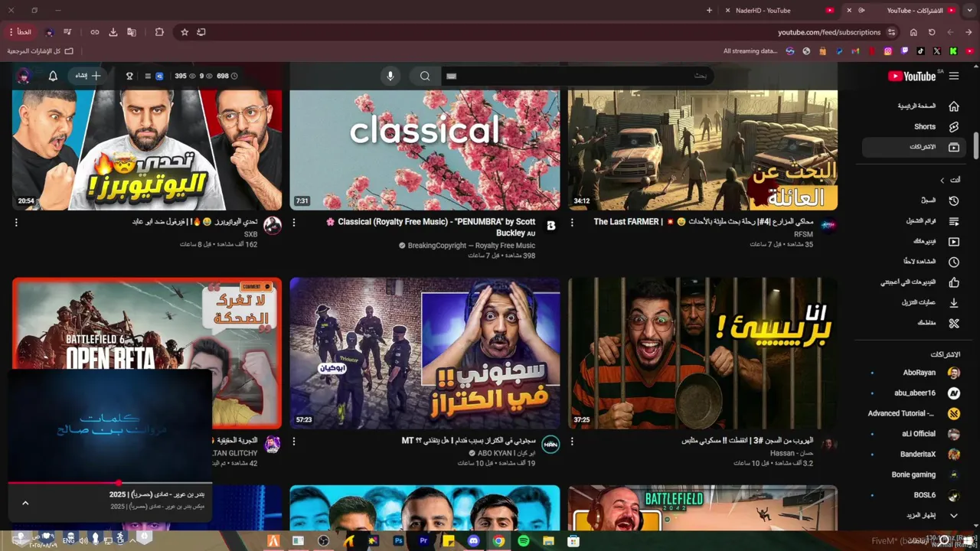Image resolution: width=980 pixels, height=551 pixels.
Task: Bookmark this page with star icon
Action: point(185,32)
